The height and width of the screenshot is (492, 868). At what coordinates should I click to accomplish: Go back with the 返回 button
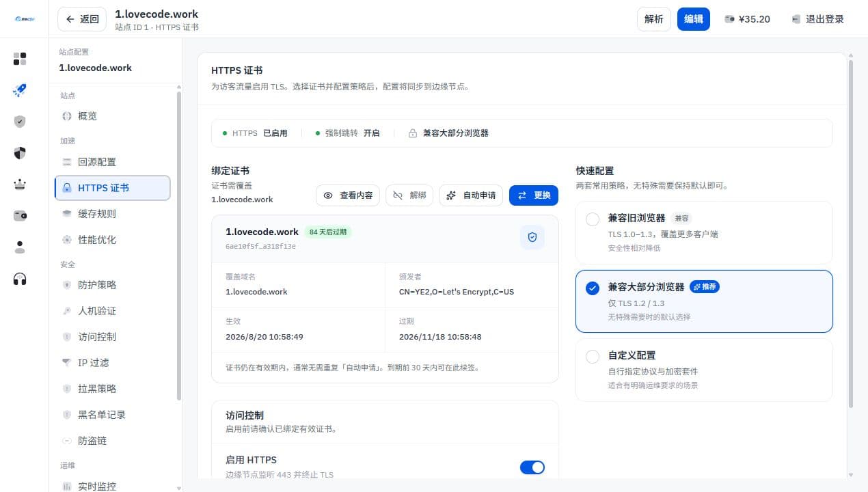coord(82,19)
